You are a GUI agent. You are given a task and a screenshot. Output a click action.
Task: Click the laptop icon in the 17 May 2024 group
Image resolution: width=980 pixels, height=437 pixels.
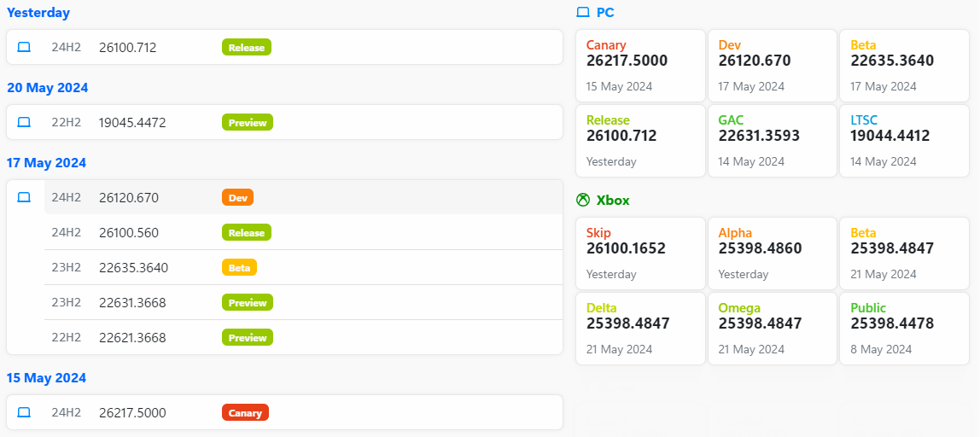[x=24, y=197]
